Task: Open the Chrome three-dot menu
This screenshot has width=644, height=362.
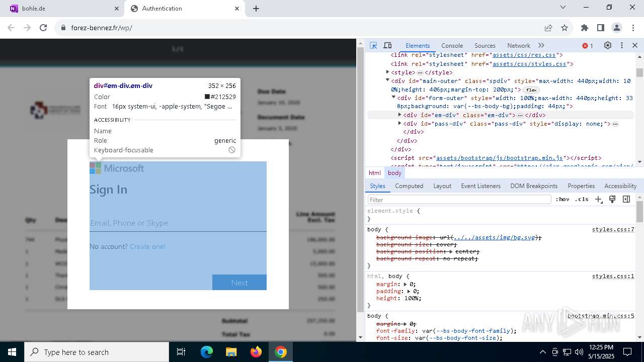Action: click(632, 28)
